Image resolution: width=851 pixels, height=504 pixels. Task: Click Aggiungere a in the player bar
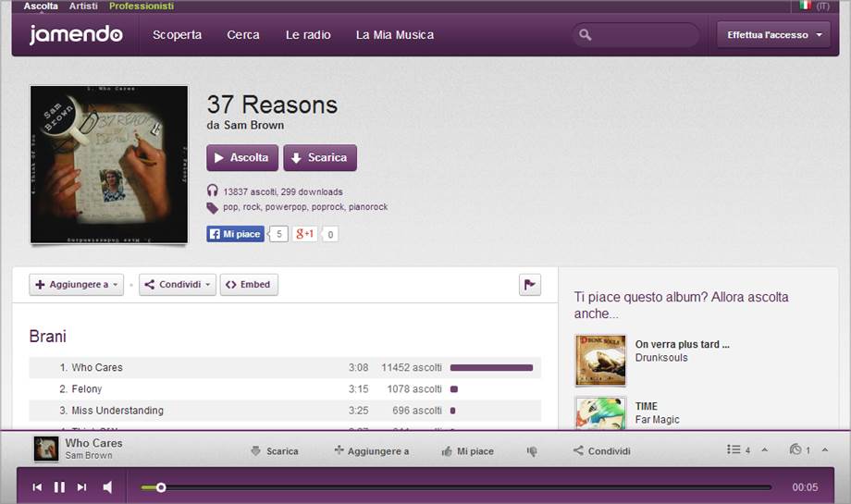(x=372, y=451)
